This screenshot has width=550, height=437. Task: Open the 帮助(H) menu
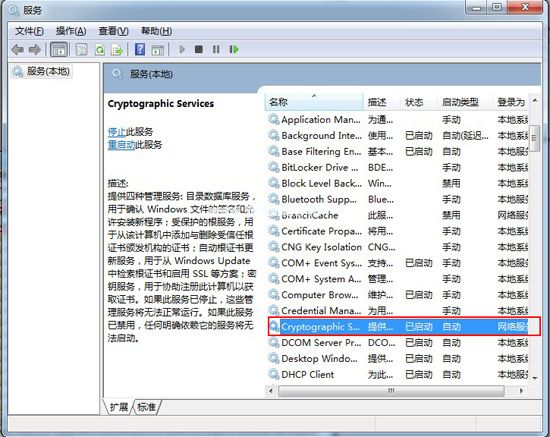click(x=156, y=31)
